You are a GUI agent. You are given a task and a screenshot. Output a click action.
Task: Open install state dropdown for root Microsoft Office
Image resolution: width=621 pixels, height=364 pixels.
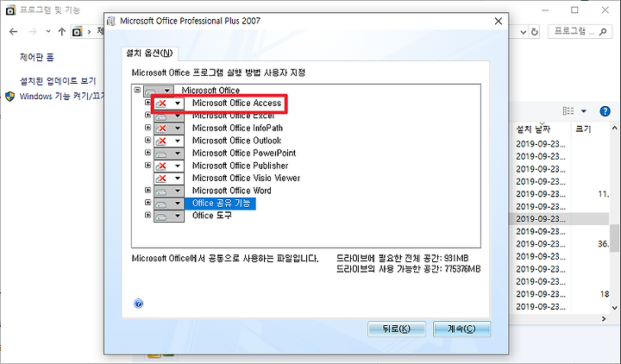coord(159,91)
